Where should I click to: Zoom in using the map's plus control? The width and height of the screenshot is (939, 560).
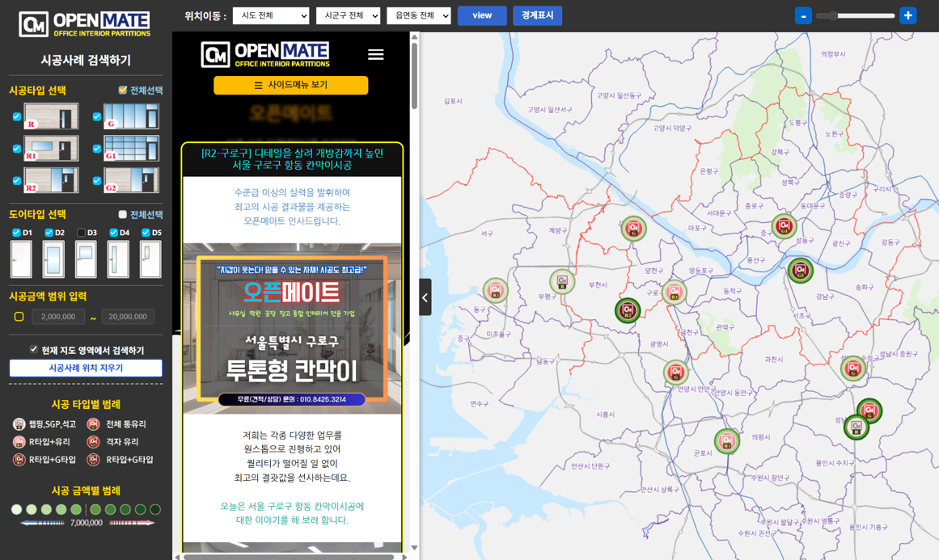point(907,15)
